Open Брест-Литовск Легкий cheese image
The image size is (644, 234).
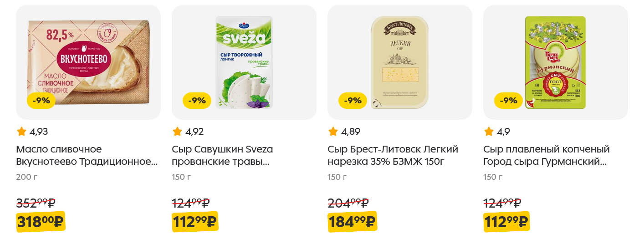(x=400, y=62)
